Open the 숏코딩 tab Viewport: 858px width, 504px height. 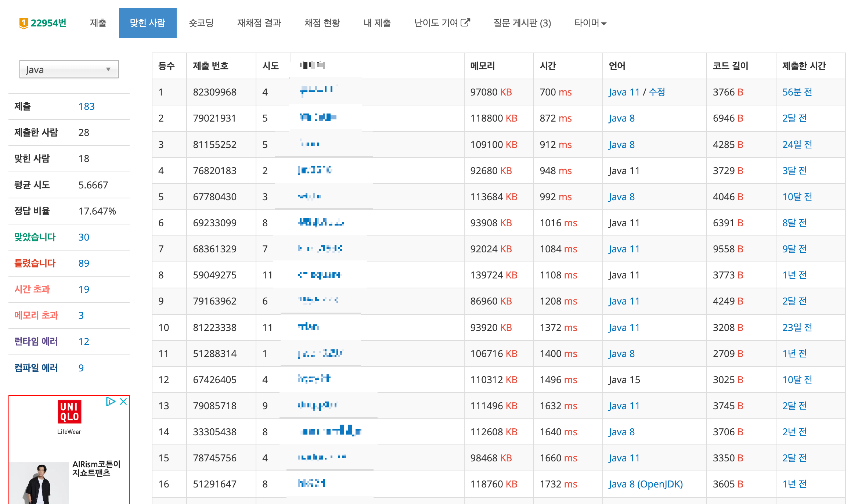[x=201, y=23]
